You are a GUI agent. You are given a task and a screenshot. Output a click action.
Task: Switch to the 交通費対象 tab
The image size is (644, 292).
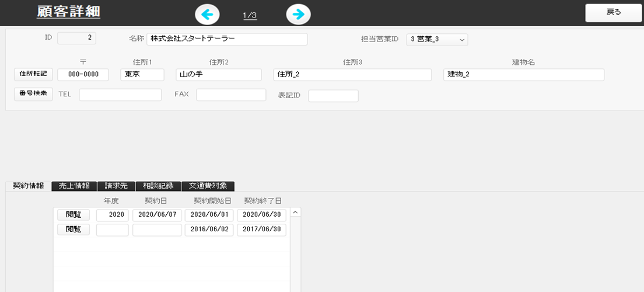tap(208, 186)
